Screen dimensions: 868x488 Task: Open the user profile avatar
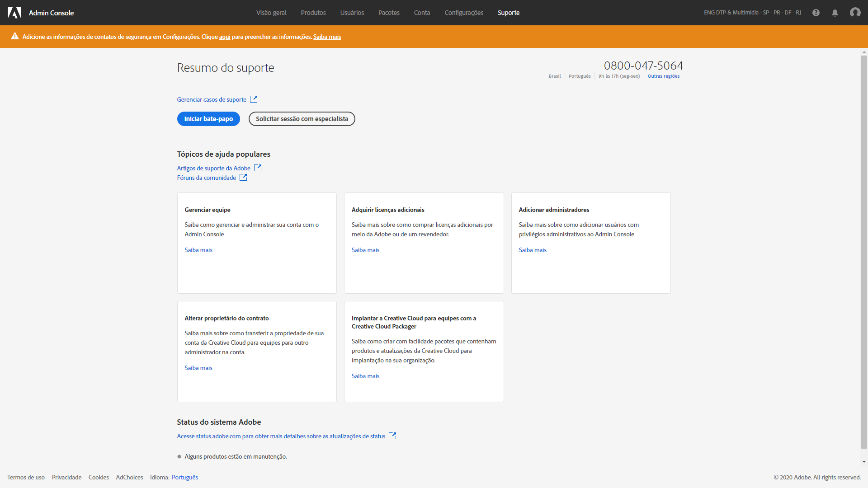tap(855, 13)
